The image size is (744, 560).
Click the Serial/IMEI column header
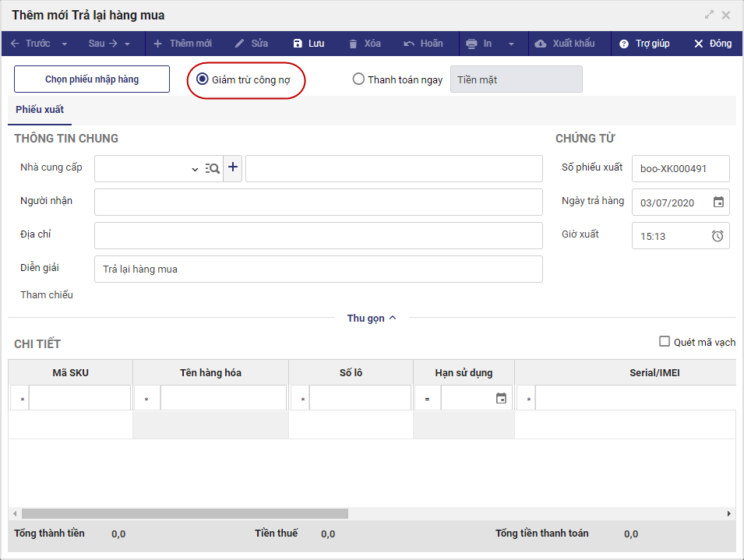coord(626,373)
